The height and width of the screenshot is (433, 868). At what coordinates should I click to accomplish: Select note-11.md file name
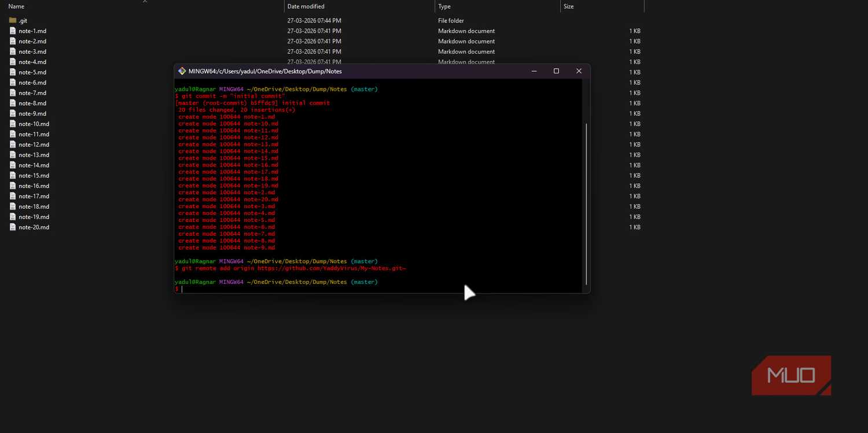click(x=34, y=134)
